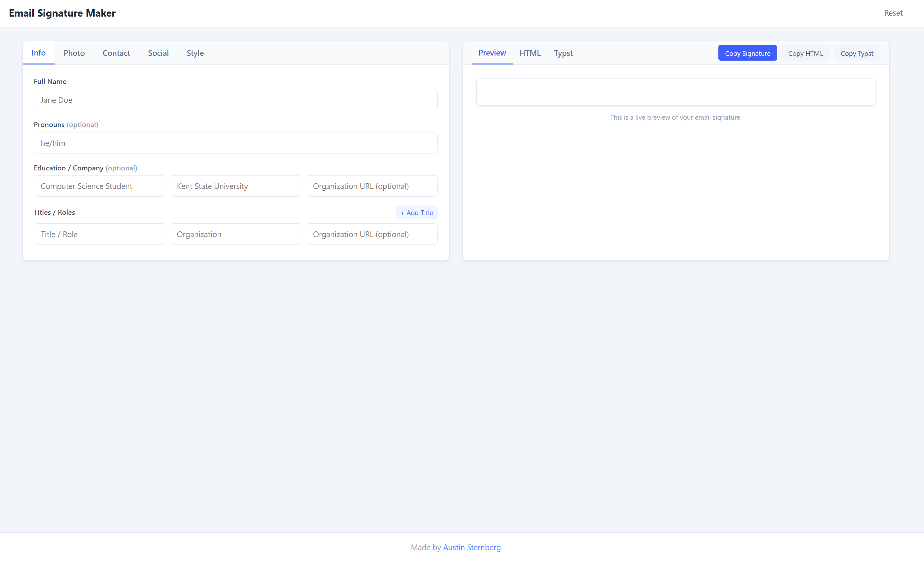
Task: Switch to the HTML preview tab
Action: [530, 53]
